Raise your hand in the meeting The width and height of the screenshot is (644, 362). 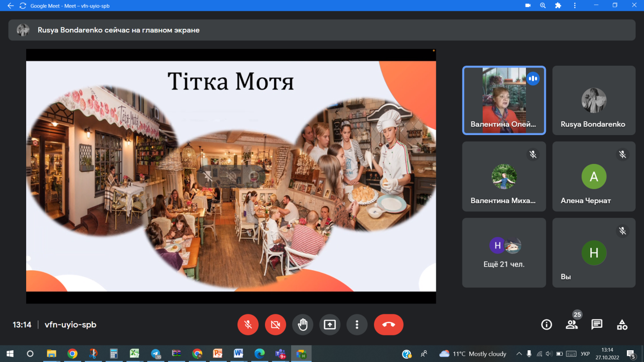[x=302, y=325]
